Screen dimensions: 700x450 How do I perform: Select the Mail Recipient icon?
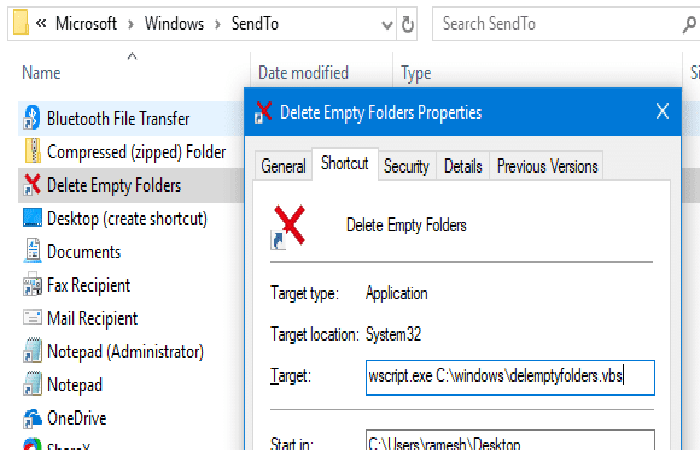point(32,318)
